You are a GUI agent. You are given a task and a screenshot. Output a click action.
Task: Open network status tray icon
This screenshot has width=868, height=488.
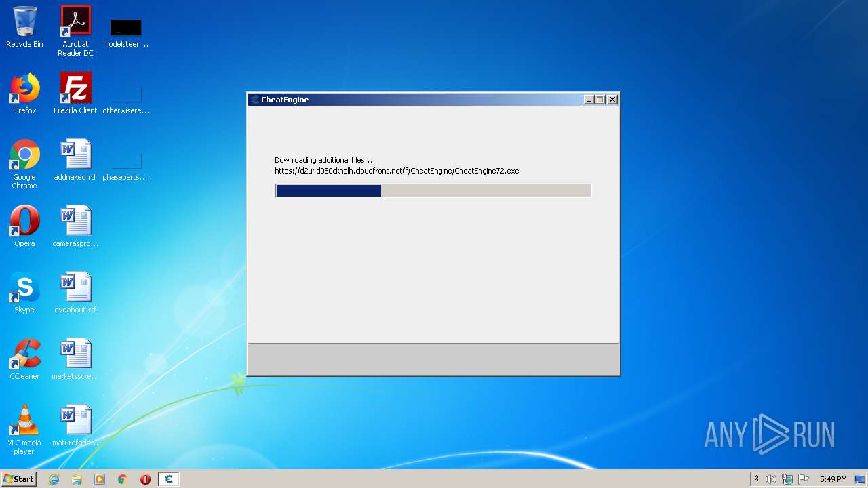coord(787,479)
